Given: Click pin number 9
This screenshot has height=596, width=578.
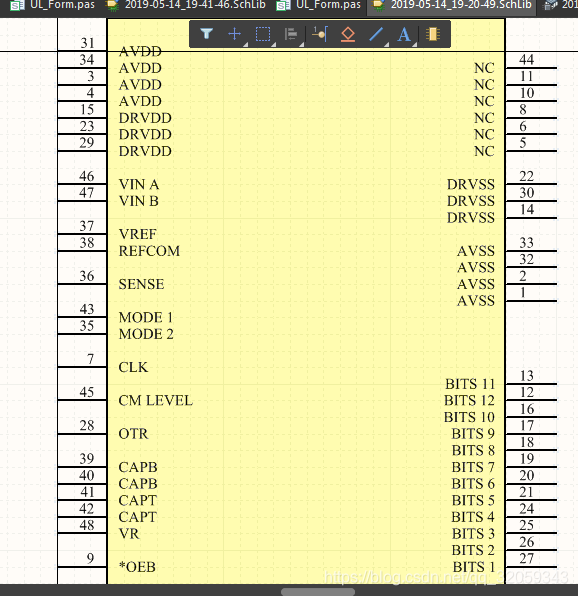Looking at the screenshot, I should [x=90, y=558].
